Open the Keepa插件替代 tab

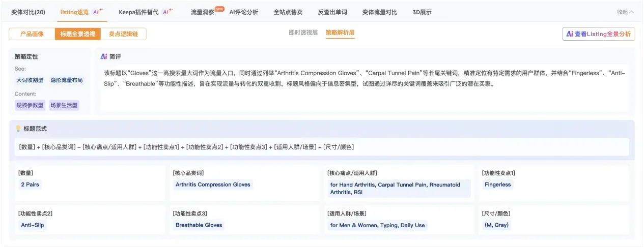(138, 12)
